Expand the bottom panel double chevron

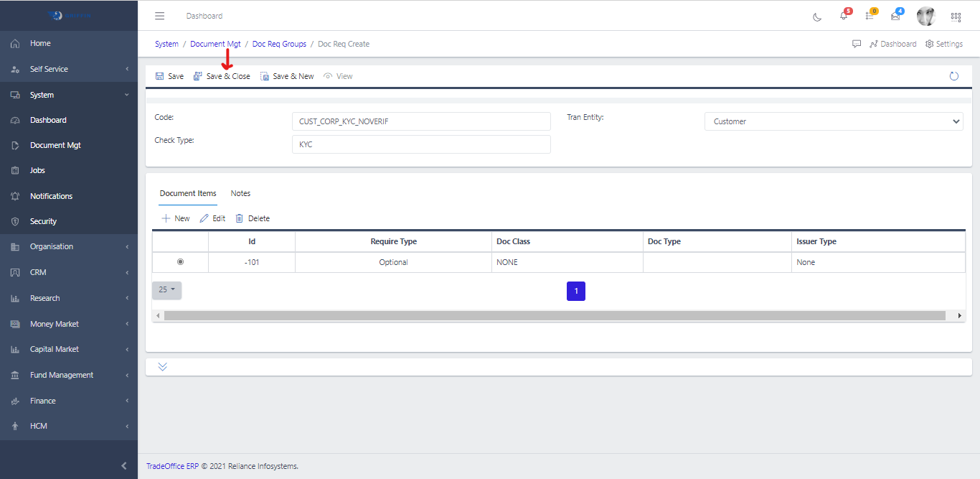(162, 367)
